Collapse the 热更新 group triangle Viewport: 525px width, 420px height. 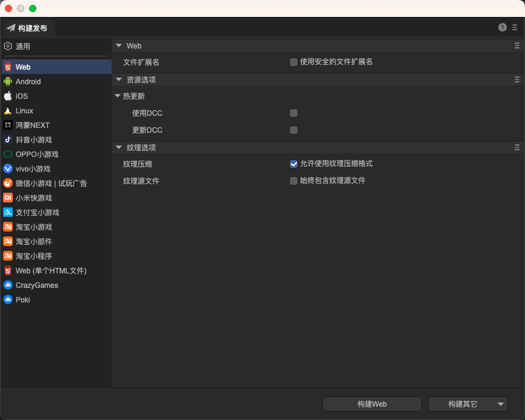point(118,96)
